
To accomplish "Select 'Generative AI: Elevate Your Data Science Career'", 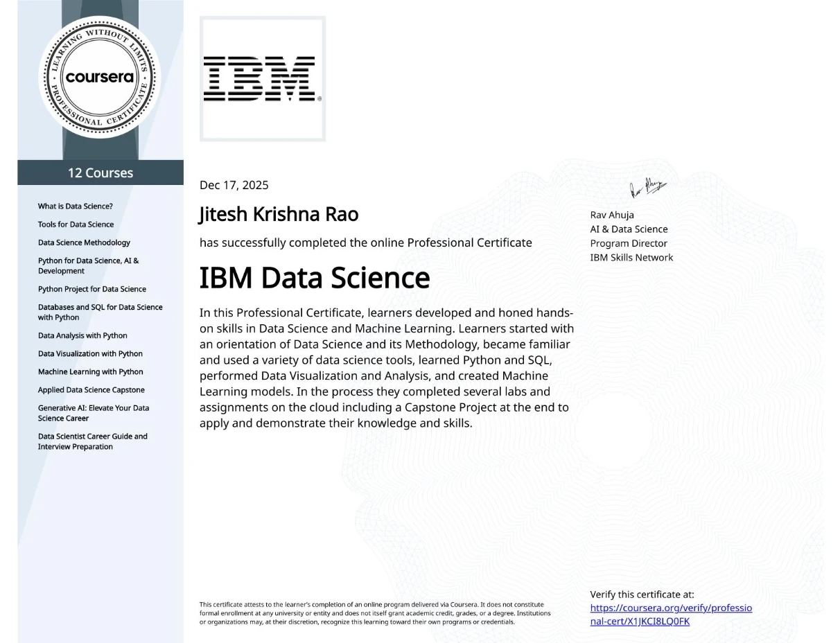I will coord(94,413).
